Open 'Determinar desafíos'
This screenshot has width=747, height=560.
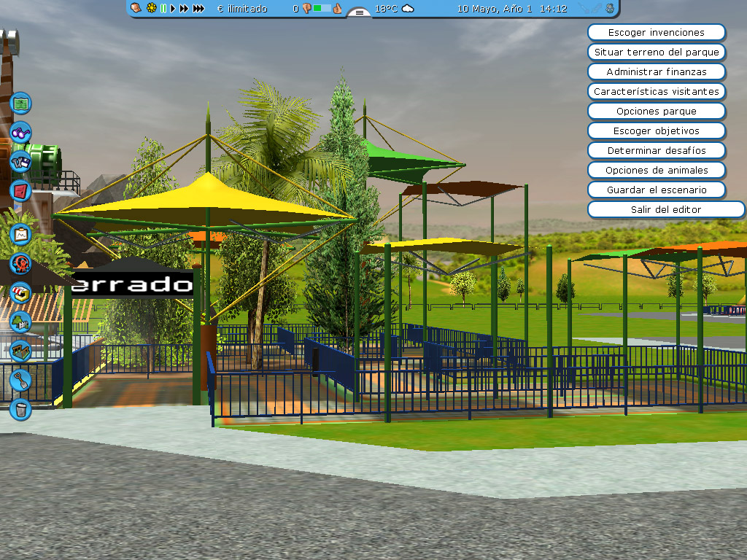coord(657,150)
